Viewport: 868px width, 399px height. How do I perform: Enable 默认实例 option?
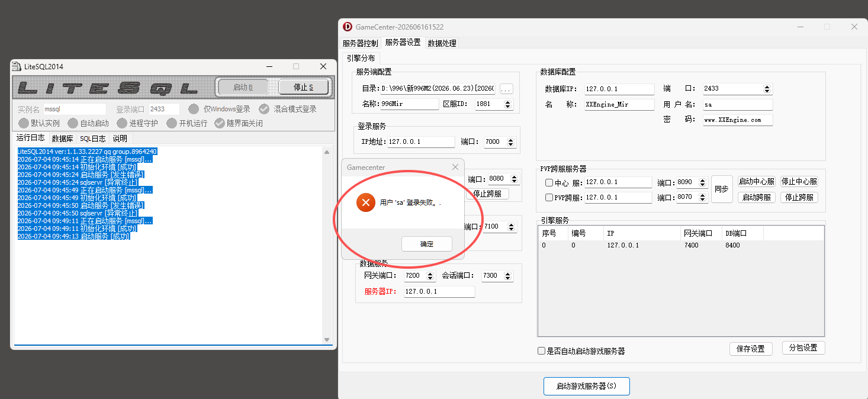click(38, 123)
